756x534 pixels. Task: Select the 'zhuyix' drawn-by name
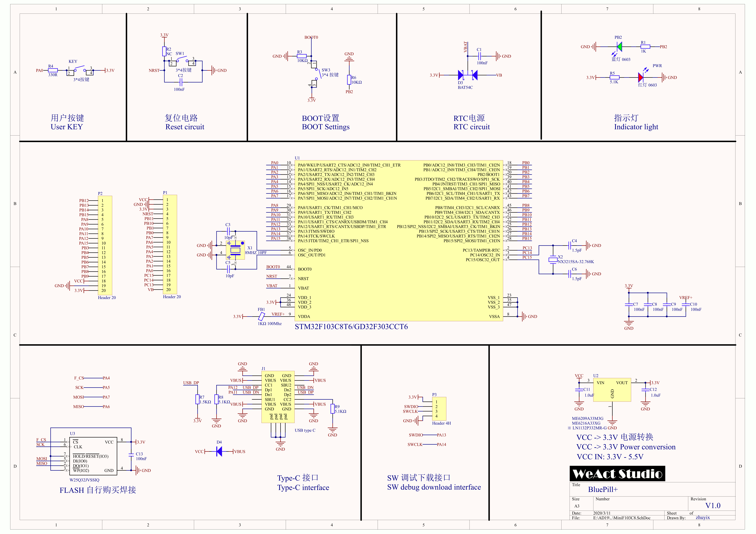coord(703,518)
